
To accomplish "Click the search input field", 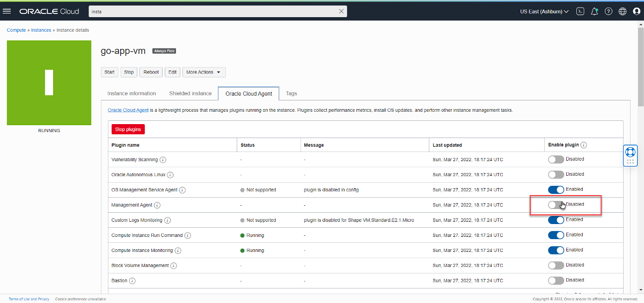I will (x=213, y=11).
